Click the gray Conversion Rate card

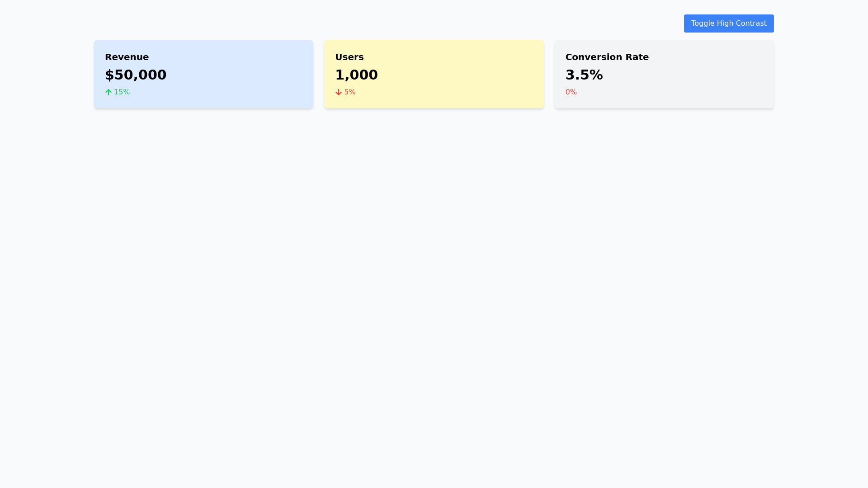pyautogui.click(x=664, y=74)
